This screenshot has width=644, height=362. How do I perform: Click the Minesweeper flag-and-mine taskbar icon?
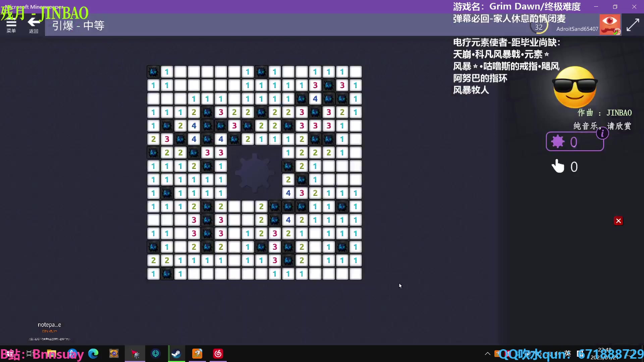[135, 354]
